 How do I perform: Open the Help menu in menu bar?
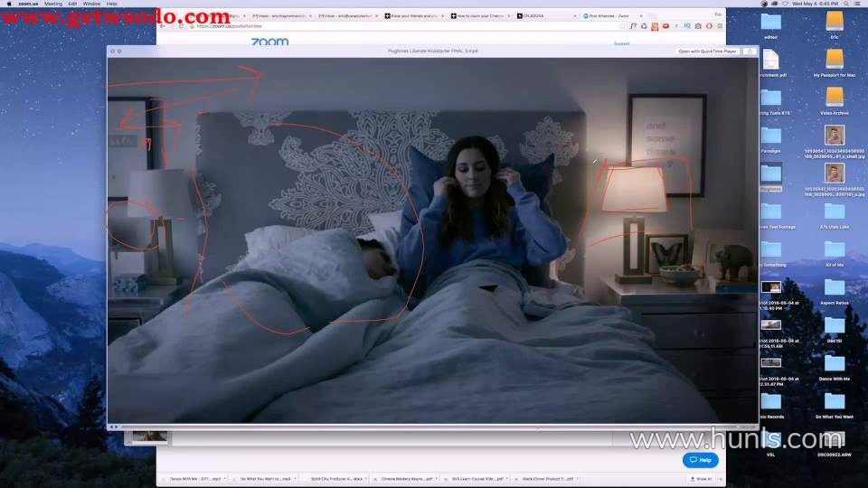click(x=111, y=4)
